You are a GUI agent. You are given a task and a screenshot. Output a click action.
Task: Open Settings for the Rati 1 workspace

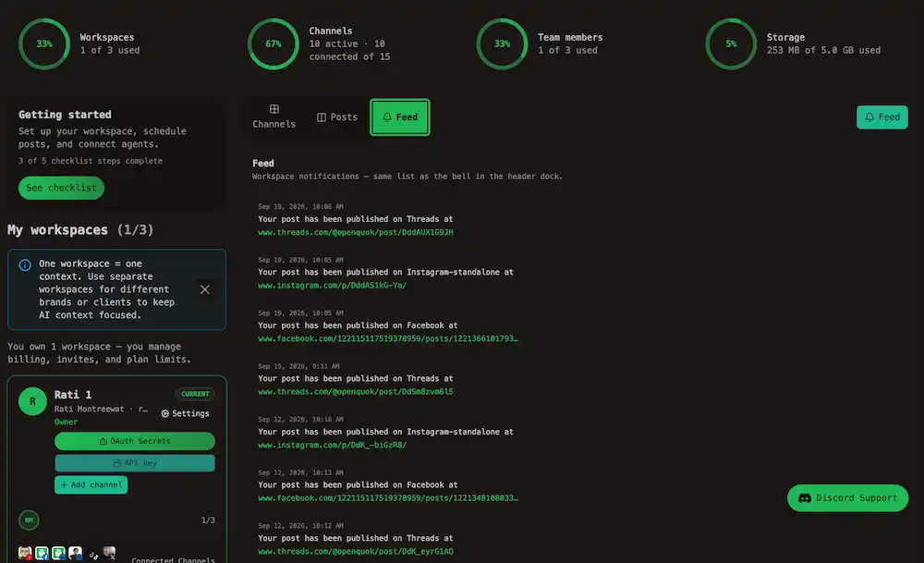[x=185, y=413]
